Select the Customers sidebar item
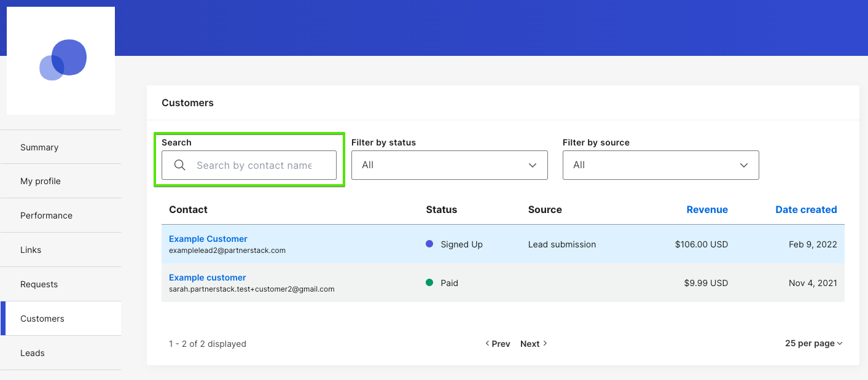This screenshot has height=380, width=868. [x=61, y=319]
